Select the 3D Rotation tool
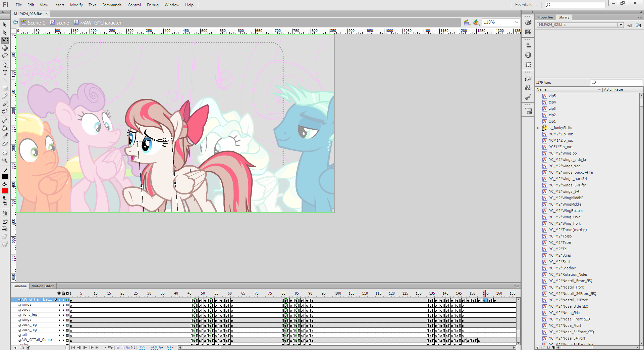The image size is (644, 350). [x=5, y=48]
